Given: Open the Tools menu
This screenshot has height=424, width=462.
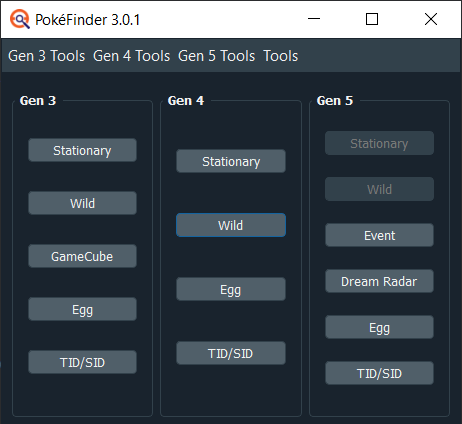Looking at the screenshot, I should 281,56.
